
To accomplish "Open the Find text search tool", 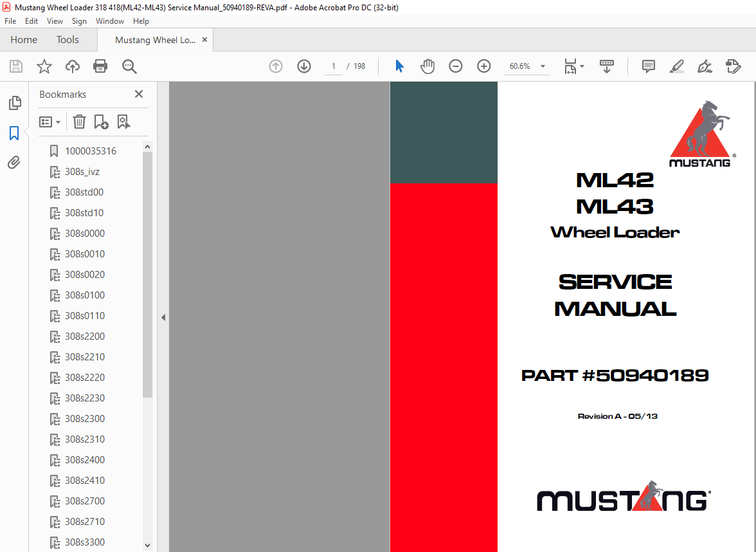I will coord(129,66).
